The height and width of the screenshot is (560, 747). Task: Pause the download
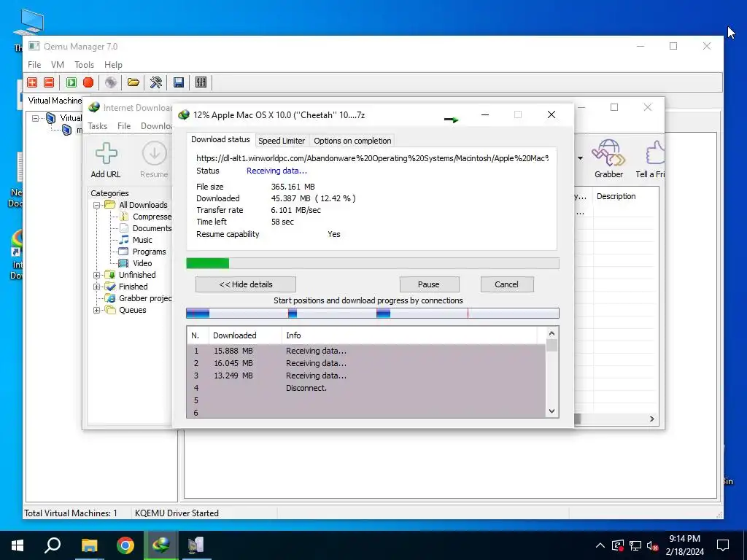[x=429, y=285]
